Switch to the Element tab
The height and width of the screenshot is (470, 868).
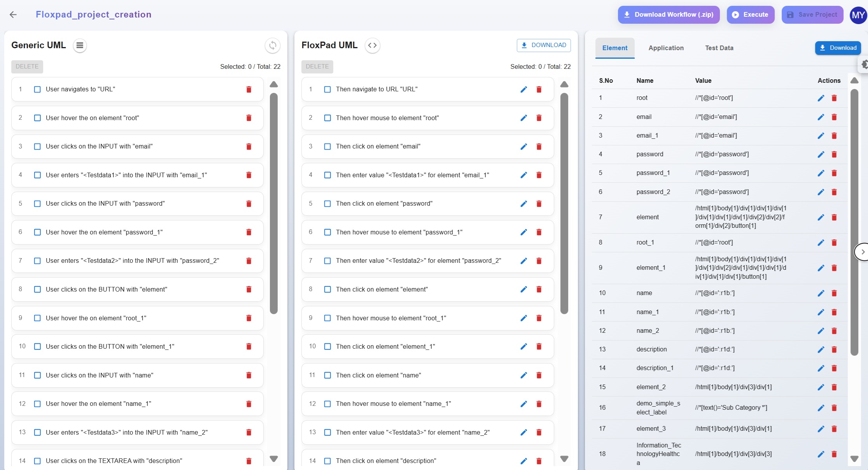(x=615, y=48)
